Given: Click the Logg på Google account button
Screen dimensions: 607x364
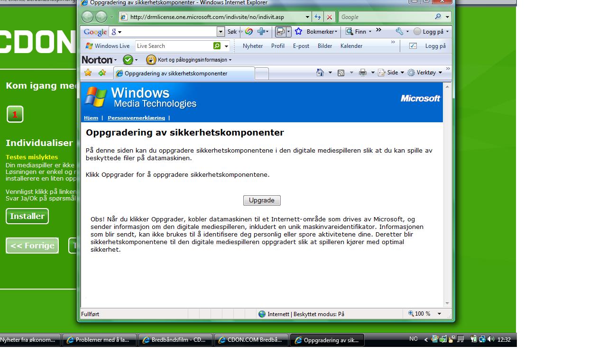Looking at the screenshot, I should tap(431, 32).
